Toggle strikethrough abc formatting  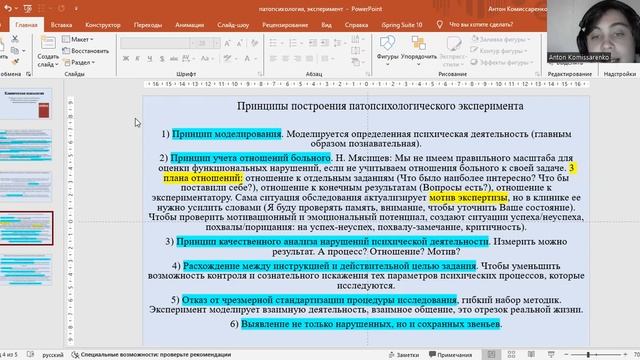pyautogui.click(x=174, y=59)
